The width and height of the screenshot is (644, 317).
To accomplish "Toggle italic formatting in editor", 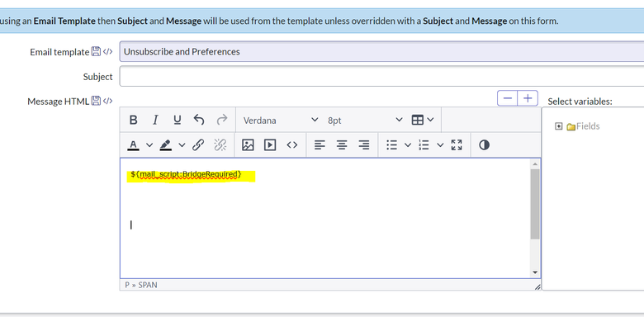I will click(x=155, y=120).
